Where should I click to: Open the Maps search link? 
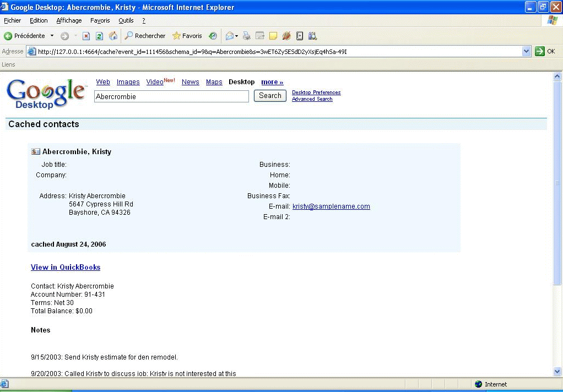(214, 82)
